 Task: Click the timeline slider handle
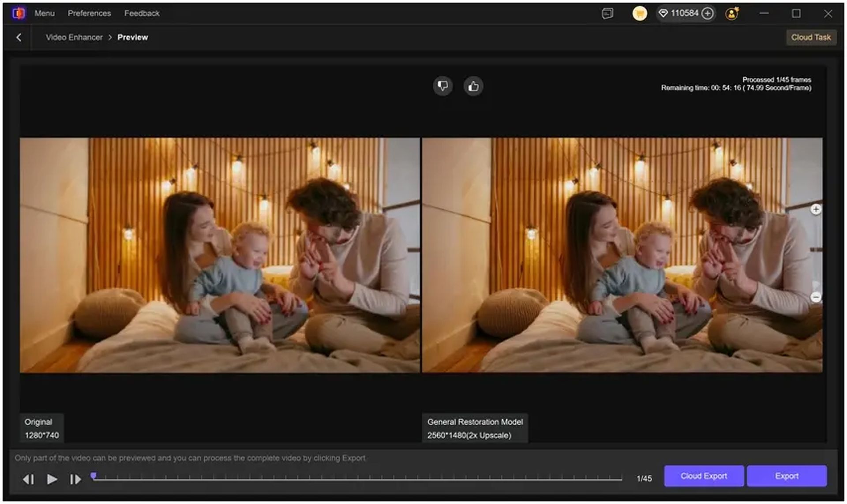(x=94, y=476)
